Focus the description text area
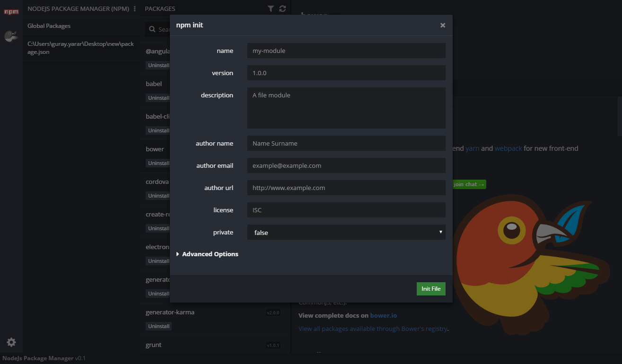622x364 pixels. tap(346, 108)
